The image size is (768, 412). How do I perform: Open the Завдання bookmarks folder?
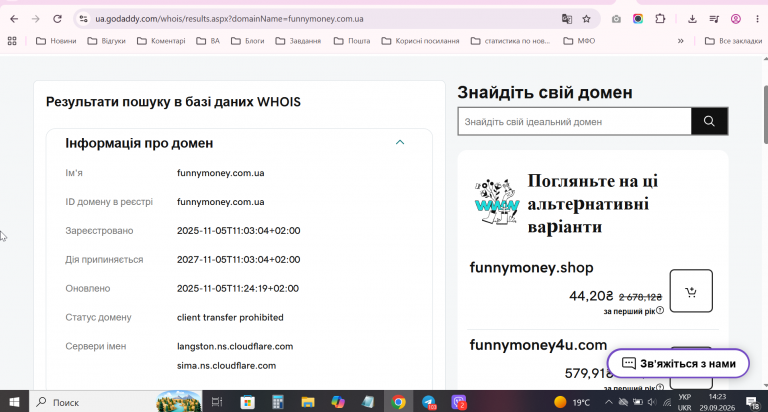pyautogui.click(x=298, y=41)
